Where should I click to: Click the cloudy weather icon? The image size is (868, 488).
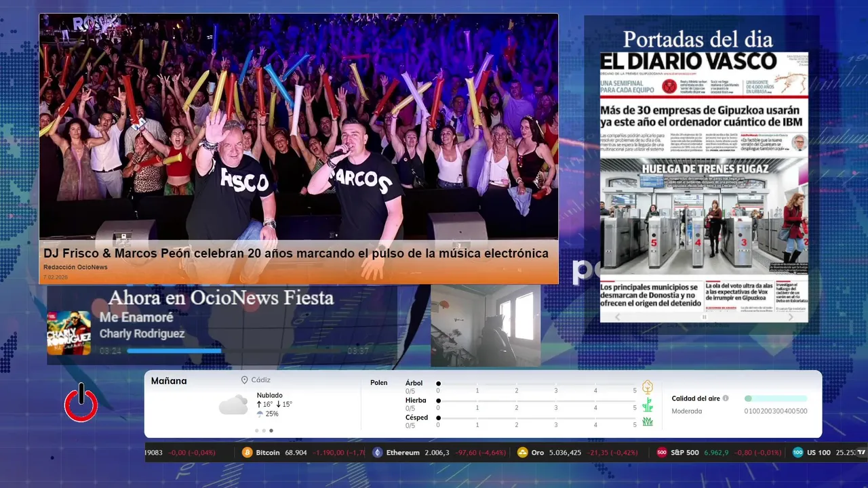(x=233, y=405)
